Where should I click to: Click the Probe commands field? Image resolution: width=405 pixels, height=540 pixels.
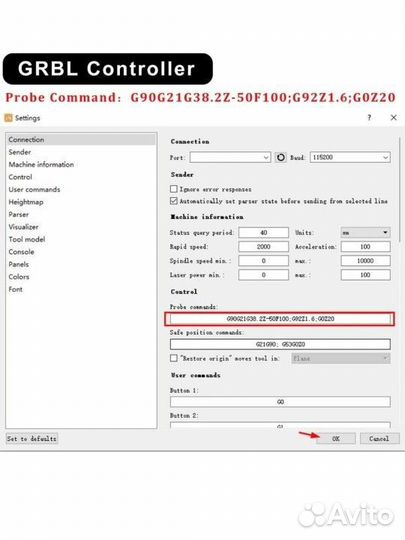click(x=280, y=319)
